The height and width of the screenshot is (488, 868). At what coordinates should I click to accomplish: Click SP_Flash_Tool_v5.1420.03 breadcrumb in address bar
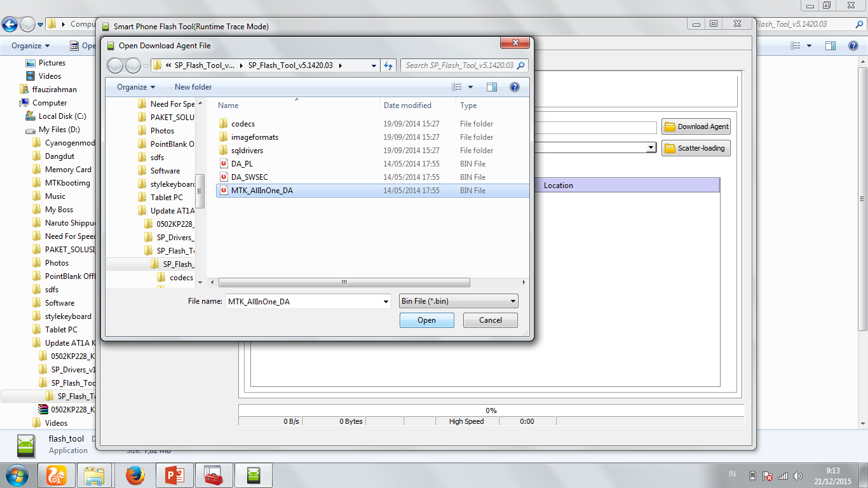tap(290, 65)
